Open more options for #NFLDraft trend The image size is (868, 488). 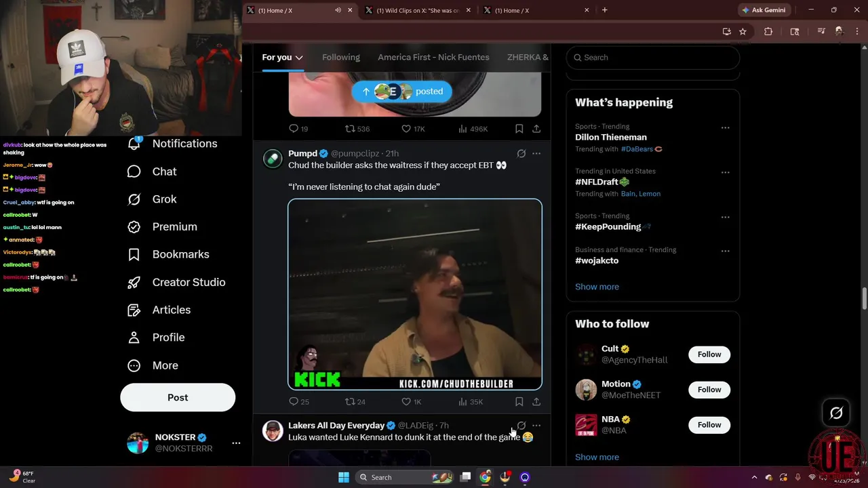click(x=725, y=172)
